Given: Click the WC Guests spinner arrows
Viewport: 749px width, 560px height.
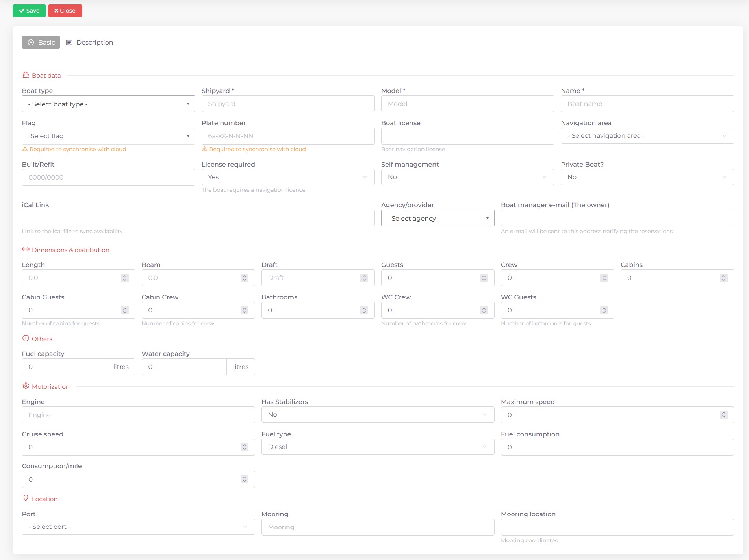Looking at the screenshot, I should tap(604, 310).
